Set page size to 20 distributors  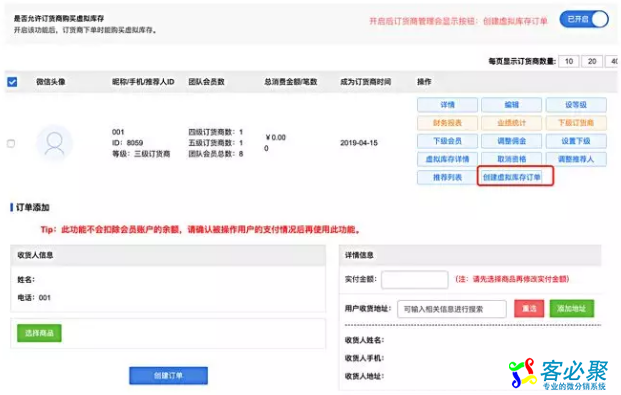point(592,61)
